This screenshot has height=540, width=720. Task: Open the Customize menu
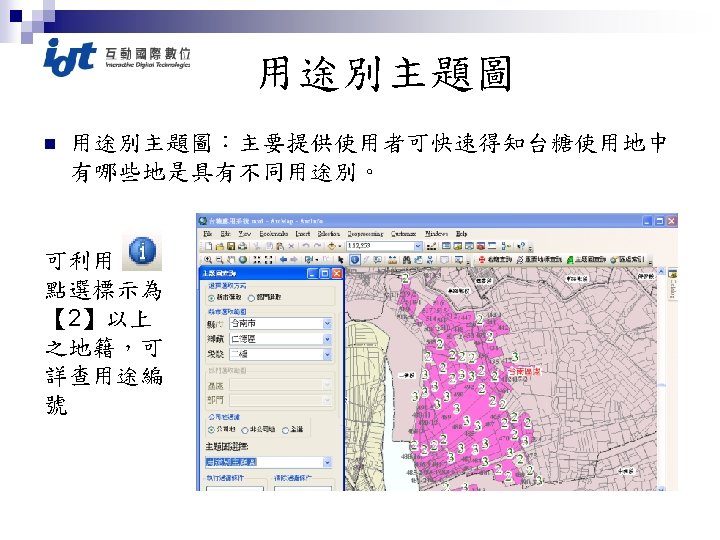tap(404, 234)
